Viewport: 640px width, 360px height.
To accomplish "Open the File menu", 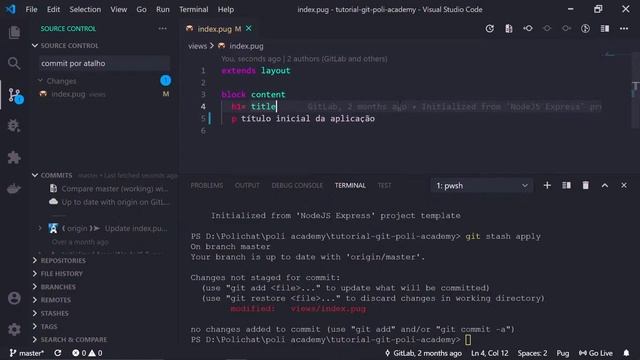I will click(31, 9).
